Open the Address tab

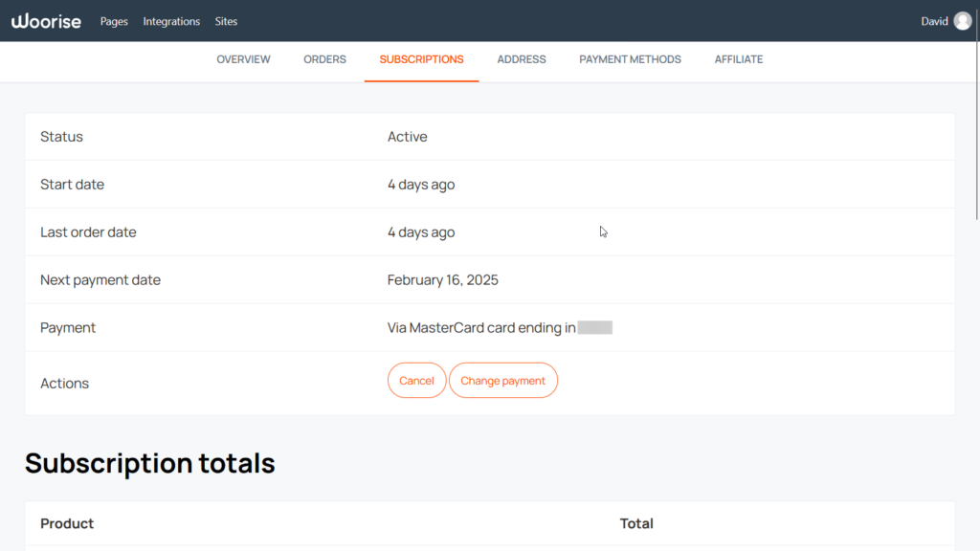pos(522,59)
